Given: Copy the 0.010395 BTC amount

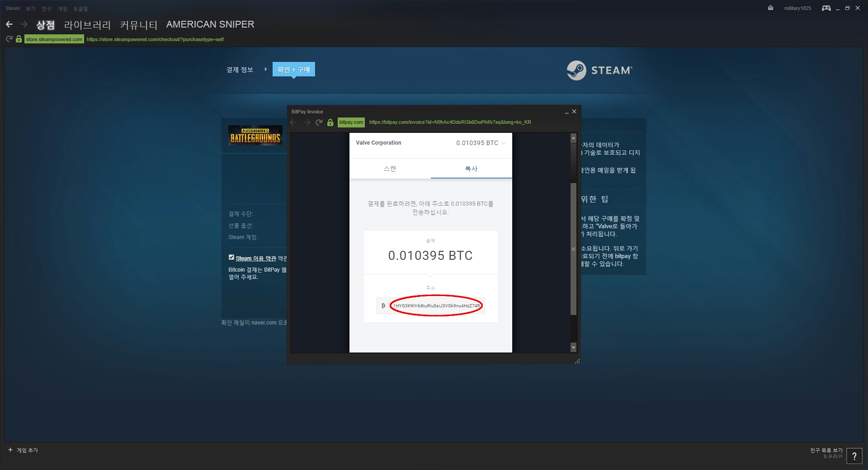Looking at the screenshot, I should click(x=430, y=255).
